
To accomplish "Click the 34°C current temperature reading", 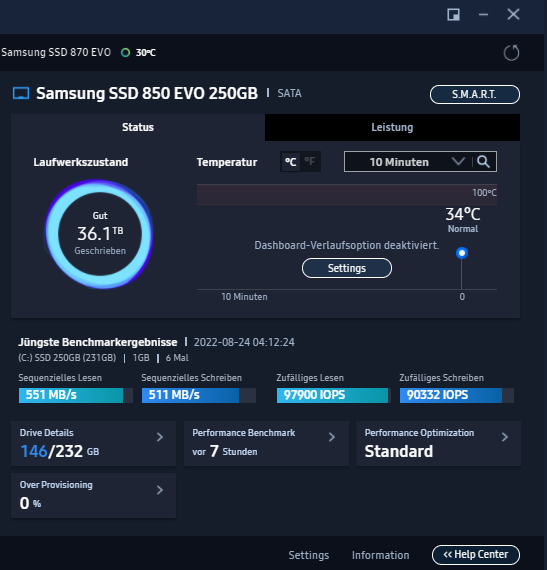I will coord(463,214).
